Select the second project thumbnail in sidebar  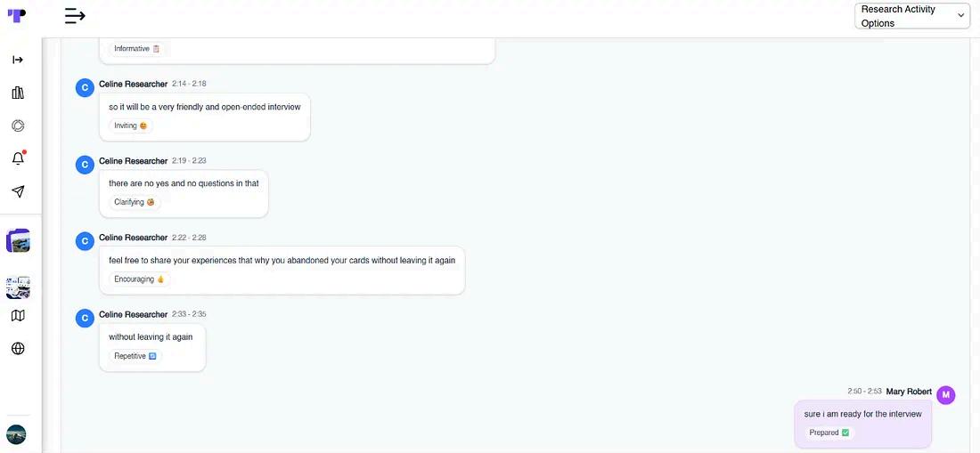[x=18, y=287]
